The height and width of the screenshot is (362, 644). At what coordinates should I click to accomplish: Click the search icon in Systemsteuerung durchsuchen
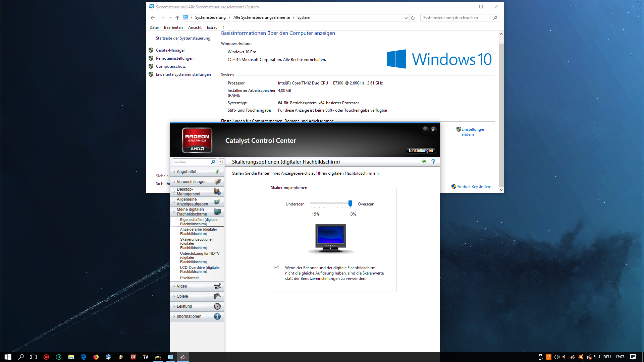tap(495, 18)
